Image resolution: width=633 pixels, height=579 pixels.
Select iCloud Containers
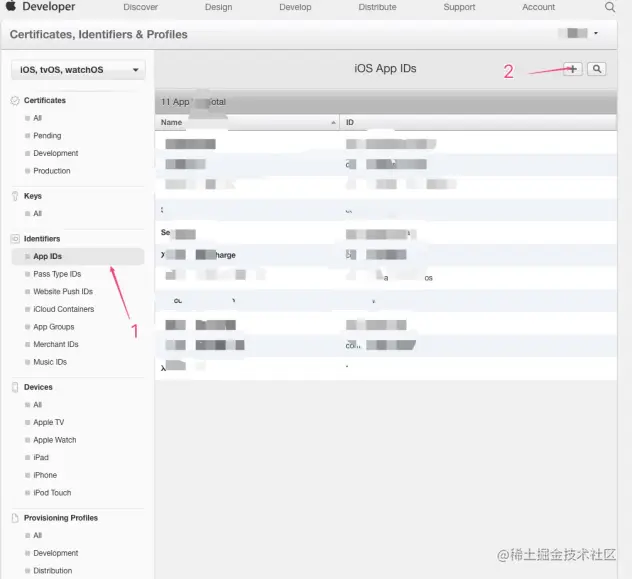64,309
